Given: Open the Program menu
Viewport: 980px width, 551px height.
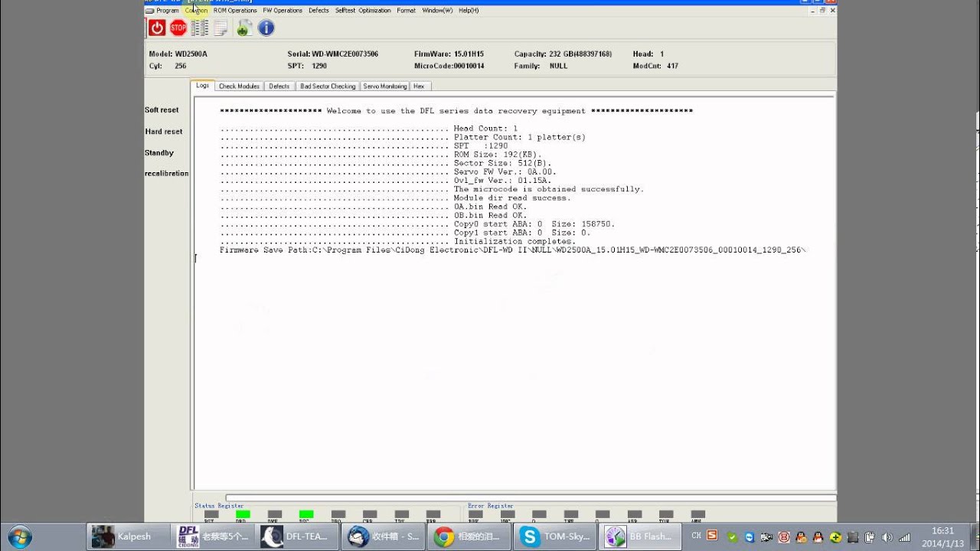Looking at the screenshot, I should 167,11.
